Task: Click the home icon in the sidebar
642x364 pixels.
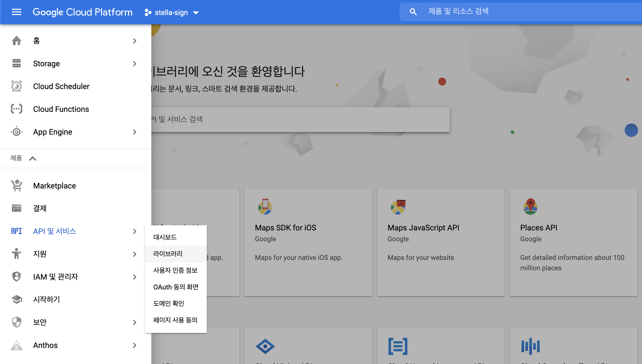Action: pyautogui.click(x=17, y=41)
